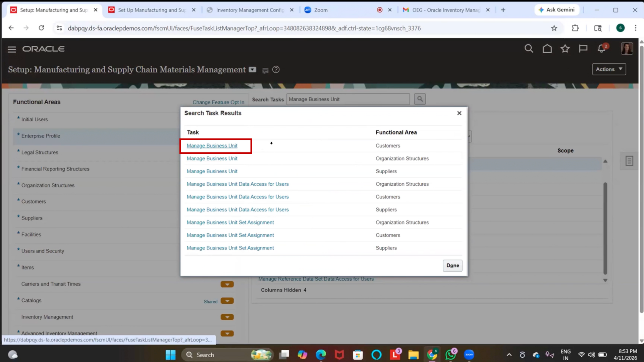The image size is (644, 362).
Task: Open a new browser tab
Action: [x=503, y=10]
